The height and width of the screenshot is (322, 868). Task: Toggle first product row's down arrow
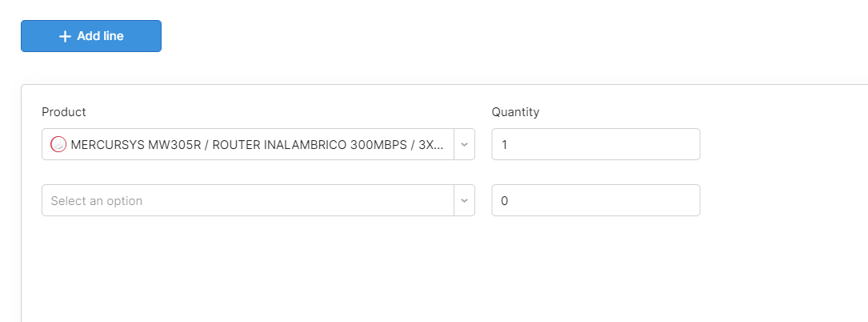click(465, 145)
